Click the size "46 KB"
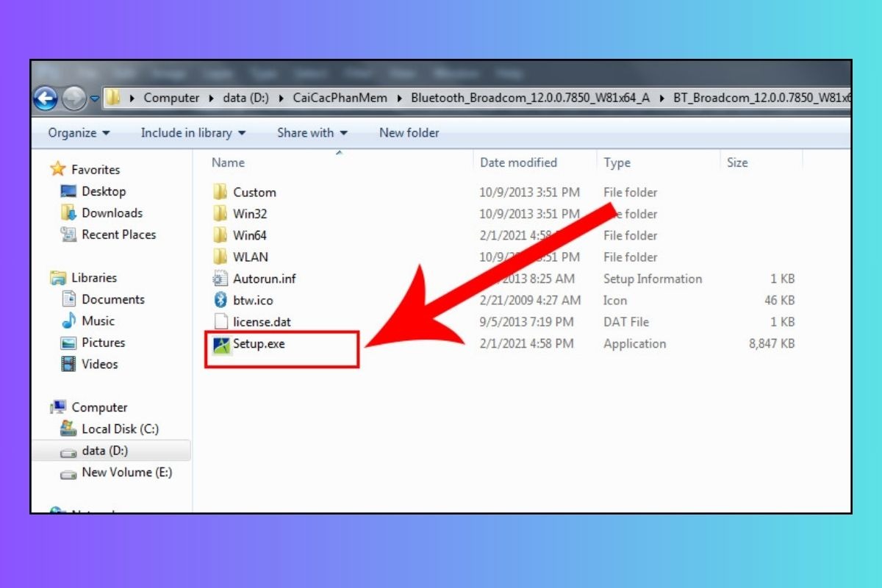This screenshot has height=588, width=882. point(779,300)
